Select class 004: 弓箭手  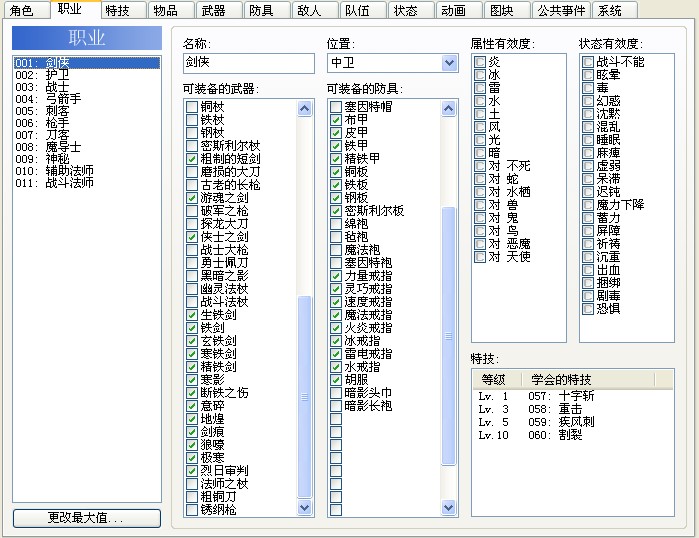coord(87,99)
